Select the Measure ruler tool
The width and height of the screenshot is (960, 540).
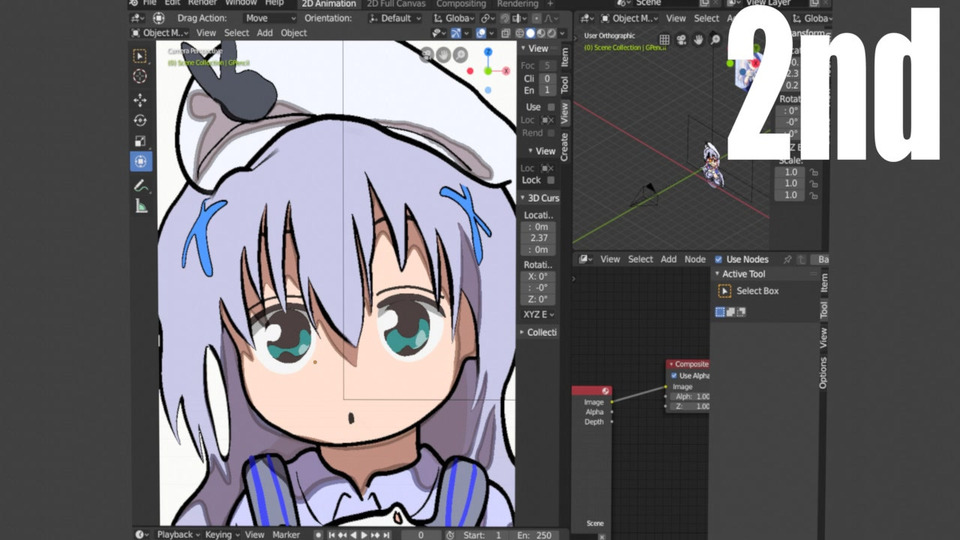pos(140,206)
